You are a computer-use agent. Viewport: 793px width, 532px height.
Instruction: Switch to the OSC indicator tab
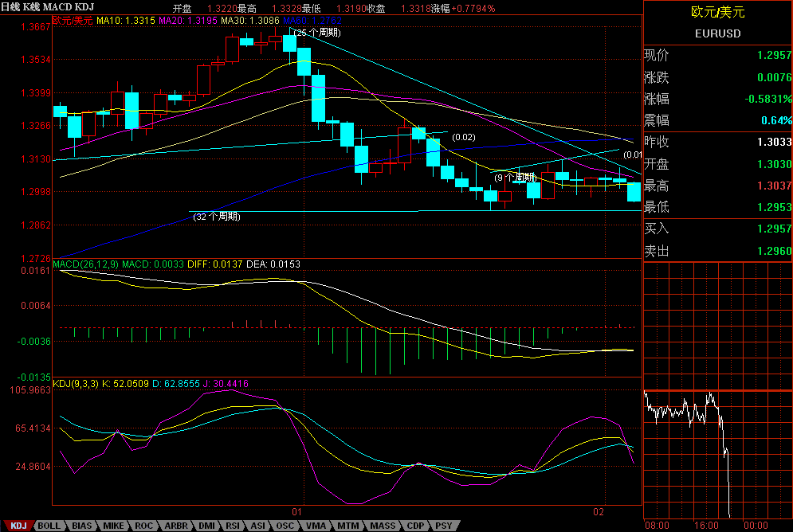point(285,526)
